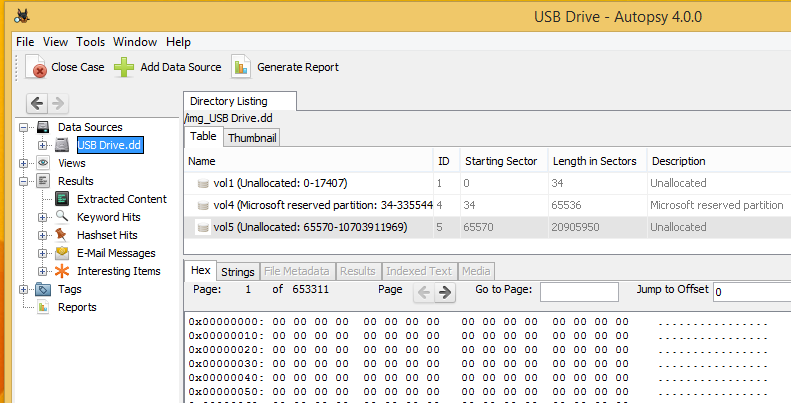The image size is (791, 403).
Task: Expand the Keyword Hits node
Action: tap(42, 217)
